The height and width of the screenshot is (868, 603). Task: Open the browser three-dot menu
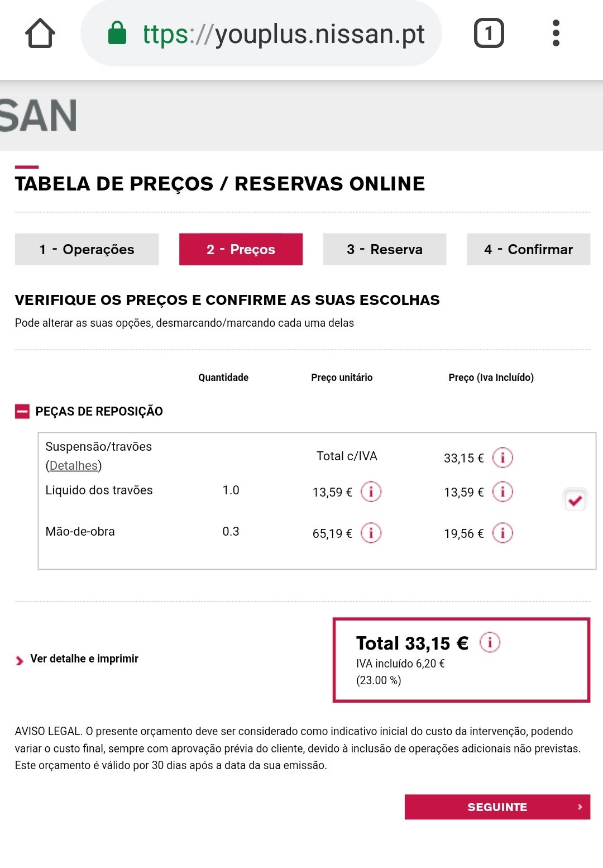click(556, 34)
